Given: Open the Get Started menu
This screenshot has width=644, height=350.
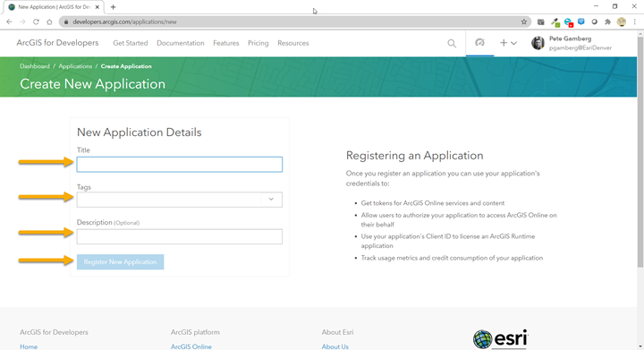Looking at the screenshot, I should (x=131, y=43).
